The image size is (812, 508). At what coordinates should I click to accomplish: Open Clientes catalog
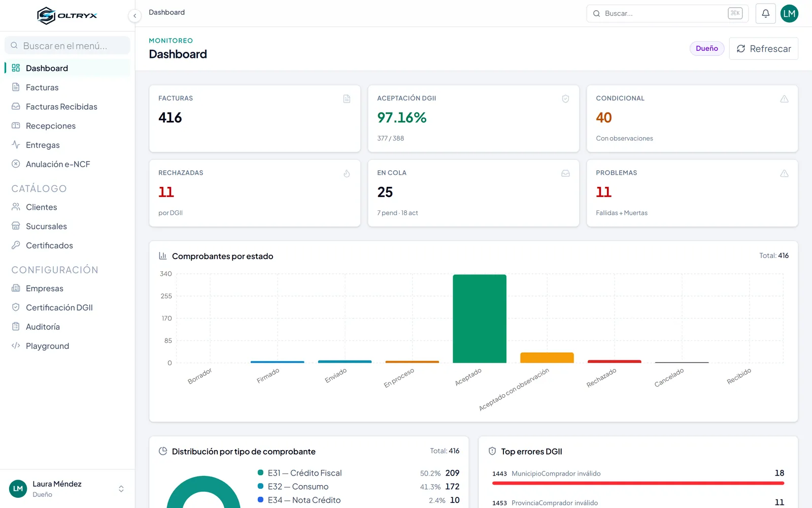point(67,207)
